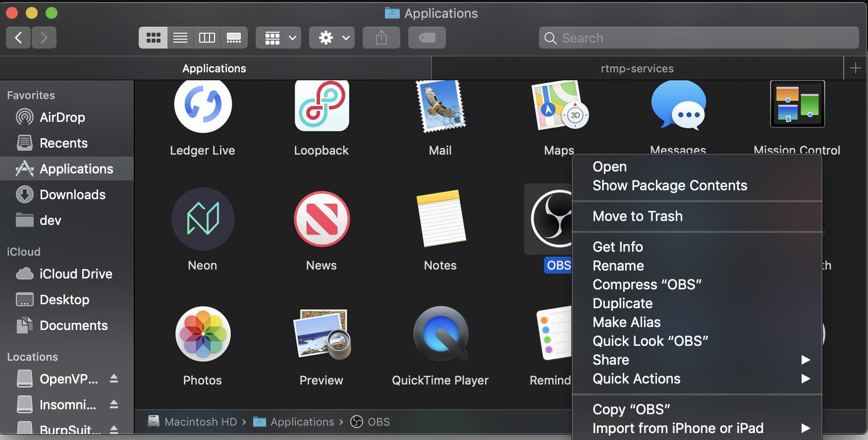The image size is (868, 440).
Task: Choose Quick Look "OBS"
Action: (697, 341)
